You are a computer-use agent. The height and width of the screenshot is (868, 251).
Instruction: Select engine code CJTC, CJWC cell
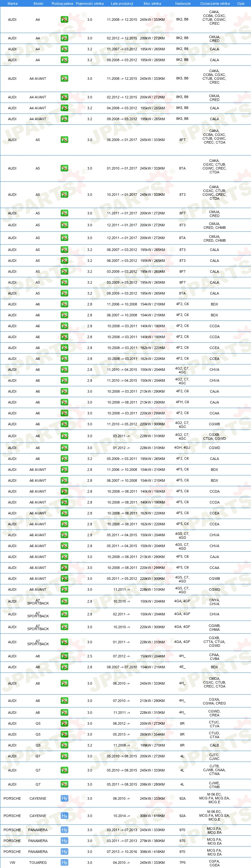click(214, 756)
